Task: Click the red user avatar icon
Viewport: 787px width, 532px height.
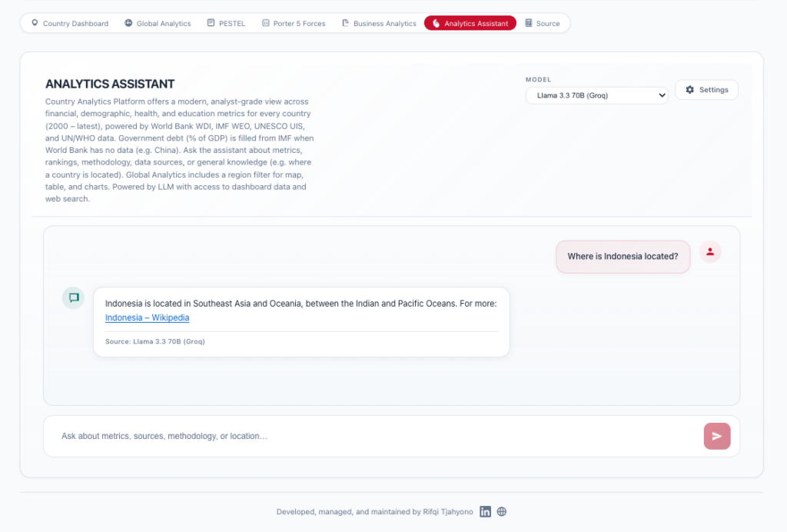Action: click(710, 251)
